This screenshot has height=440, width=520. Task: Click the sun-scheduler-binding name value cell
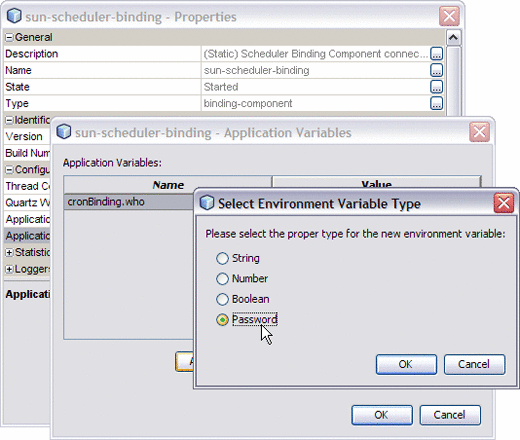[315, 70]
